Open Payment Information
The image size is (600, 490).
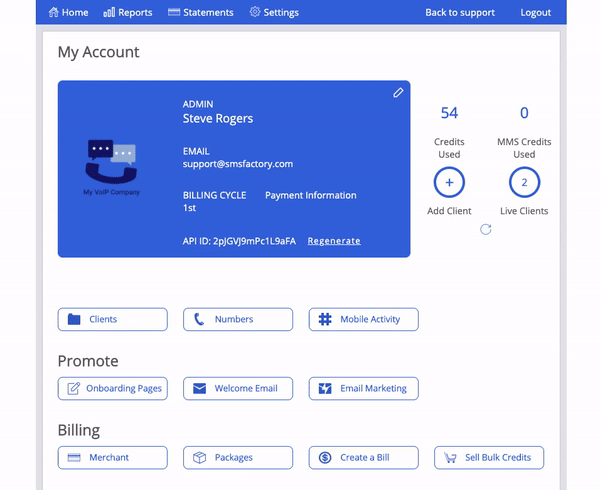click(311, 195)
